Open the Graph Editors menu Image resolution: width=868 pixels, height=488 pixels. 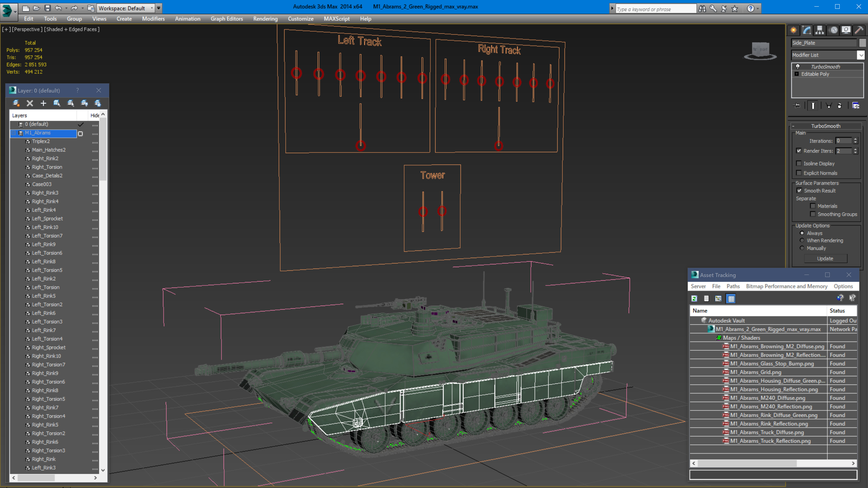[x=226, y=19]
